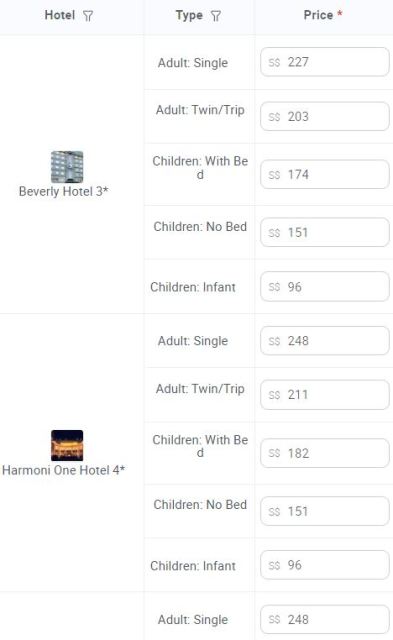Select the Hotel column header label

tap(60, 15)
